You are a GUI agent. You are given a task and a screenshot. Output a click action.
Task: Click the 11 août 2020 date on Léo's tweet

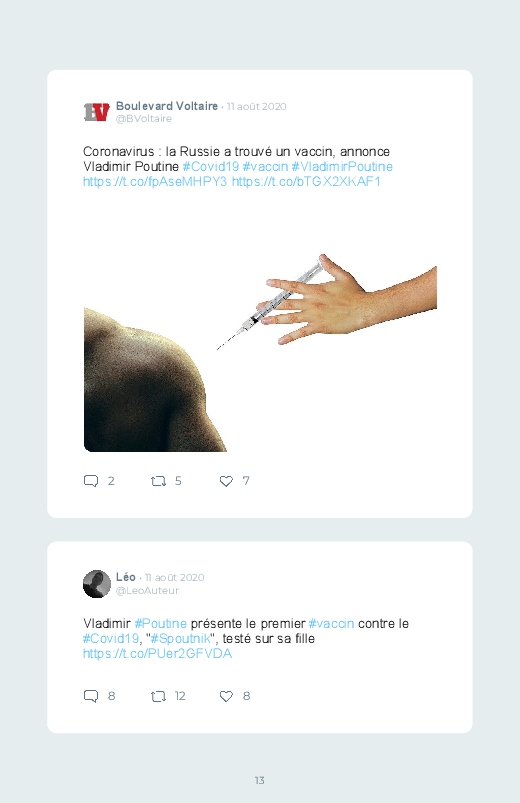175,578
